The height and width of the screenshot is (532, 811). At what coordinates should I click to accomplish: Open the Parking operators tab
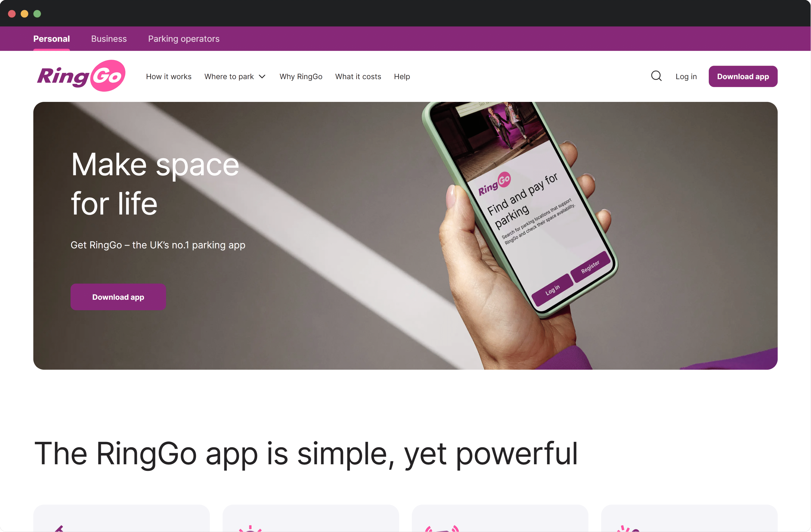coord(184,39)
